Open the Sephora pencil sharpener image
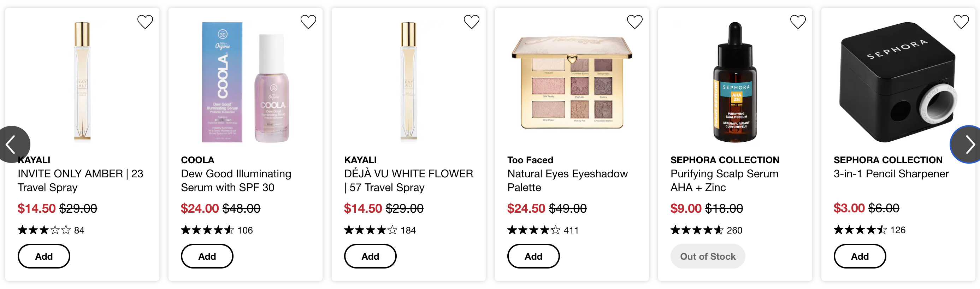Image resolution: width=980 pixels, height=289 pixels. (898, 82)
